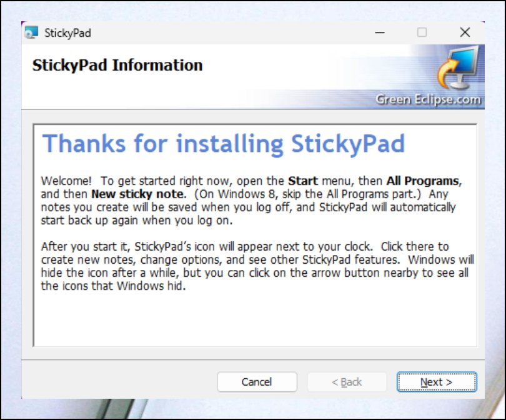Click the bold 'Start' word
The height and width of the screenshot is (420, 506).
[x=303, y=181]
